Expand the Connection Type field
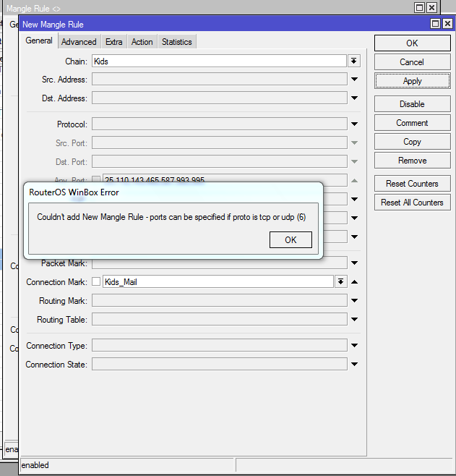 pyautogui.click(x=354, y=346)
